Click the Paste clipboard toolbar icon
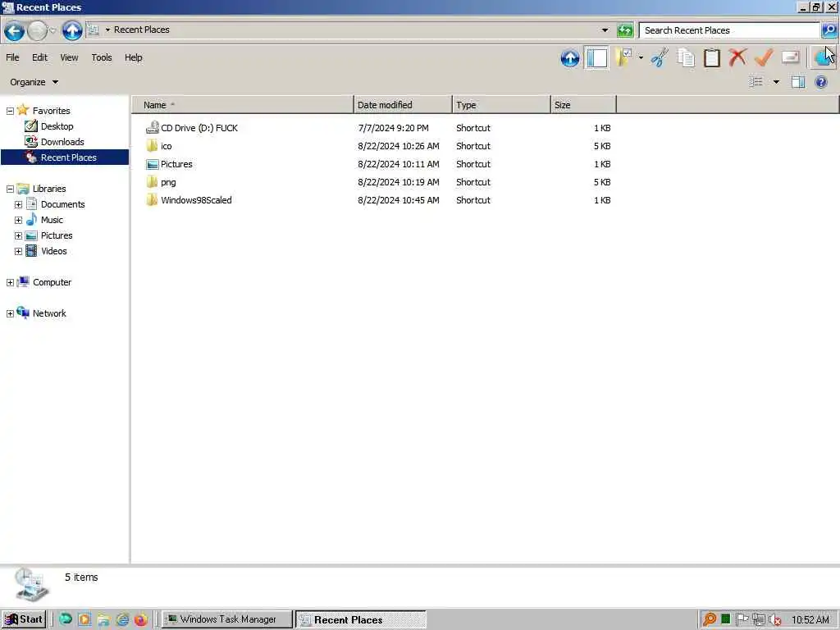This screenshot has width=840, height=630. (x=711, y=57)
